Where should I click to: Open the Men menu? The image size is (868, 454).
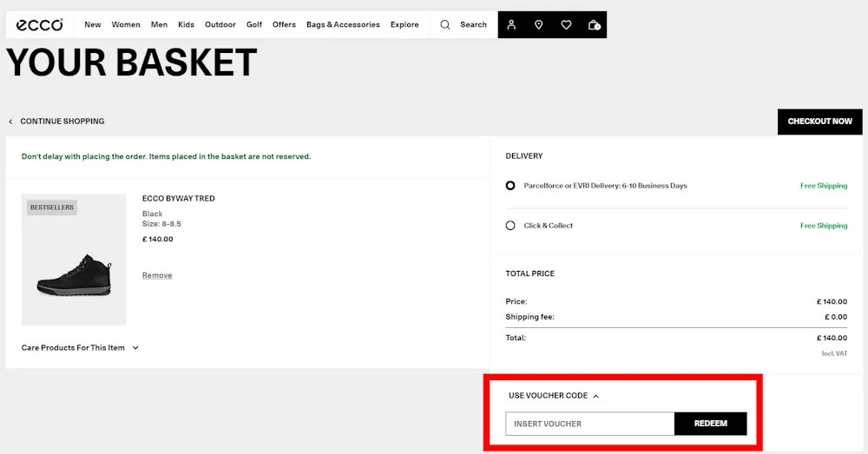159,24
